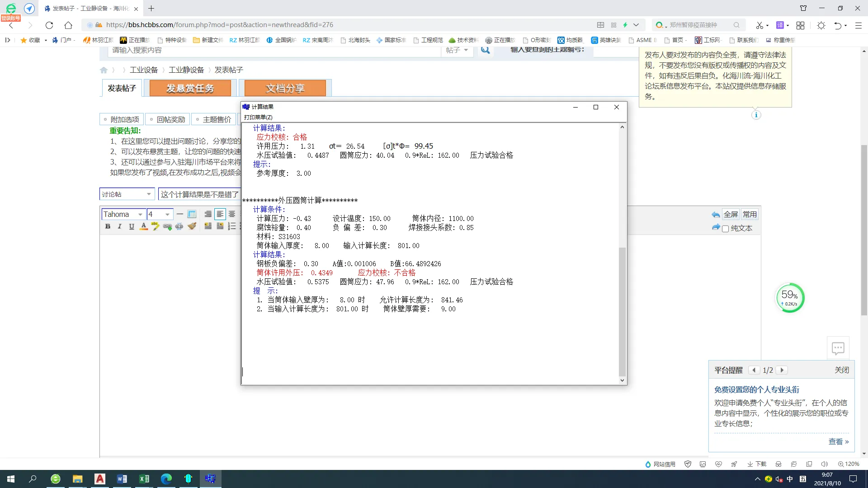Expand the bookmarks bar sidebar toggle

8,40
